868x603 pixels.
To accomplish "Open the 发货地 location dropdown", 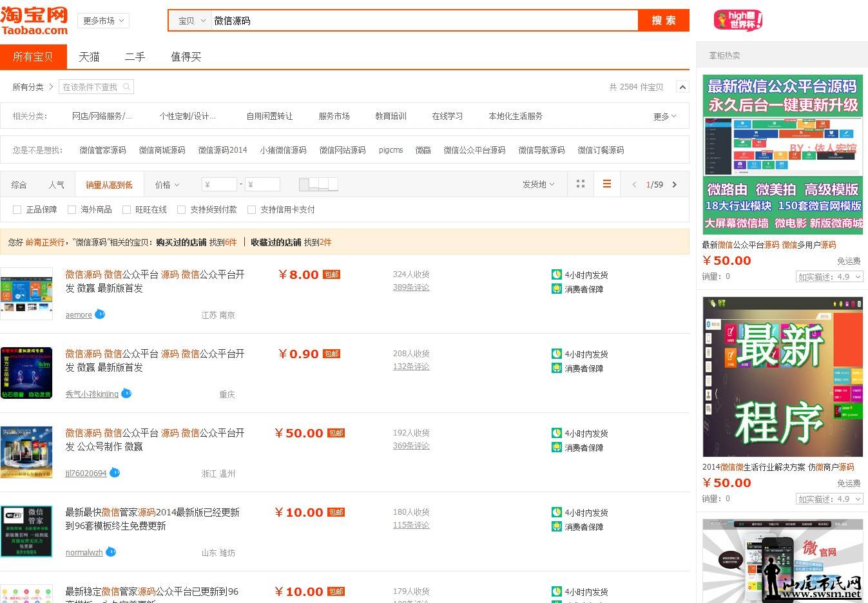I will [538, 184].
